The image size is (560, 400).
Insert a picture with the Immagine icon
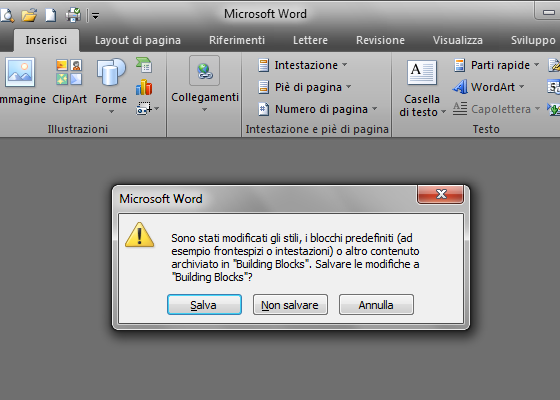point(20,81)
